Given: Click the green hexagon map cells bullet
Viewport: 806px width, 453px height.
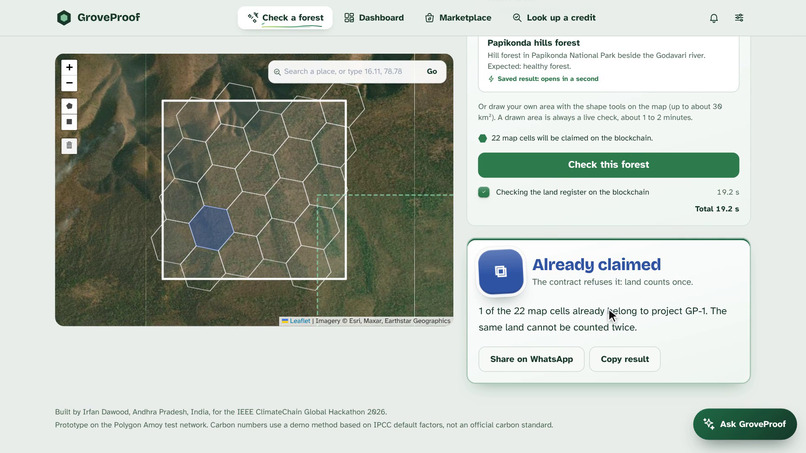Looking at the screenshot, I should (x=483, y=138).
